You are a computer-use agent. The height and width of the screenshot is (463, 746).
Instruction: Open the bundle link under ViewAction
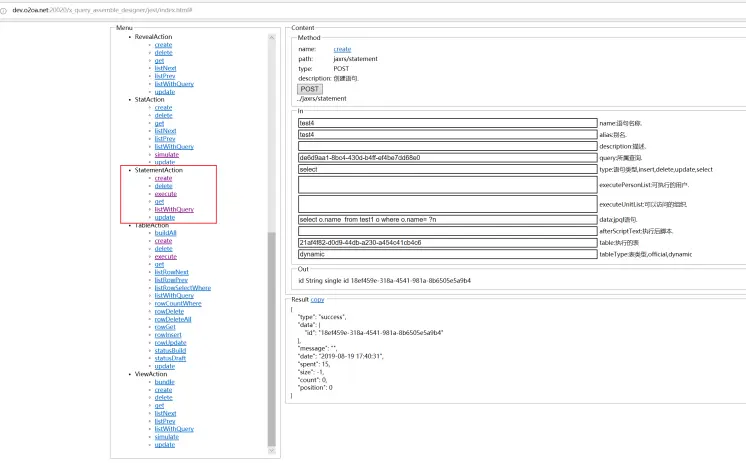pos(165,382)
